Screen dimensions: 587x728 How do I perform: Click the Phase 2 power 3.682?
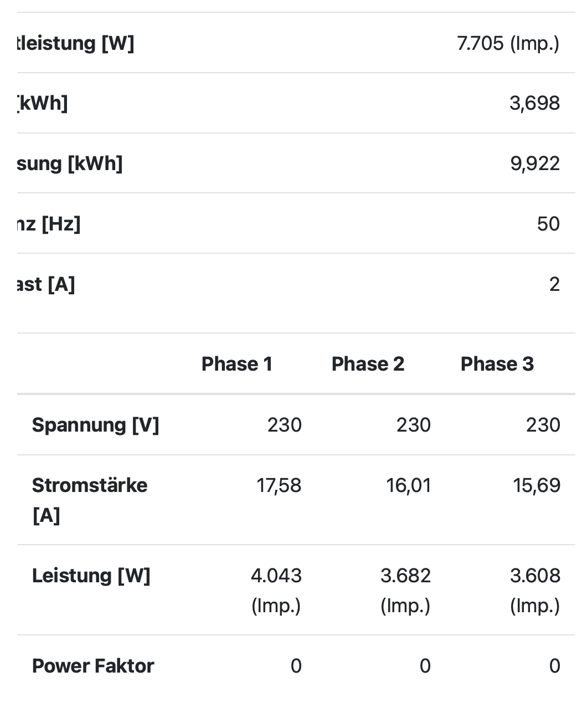pyautogui.click(x=405, y=576)
